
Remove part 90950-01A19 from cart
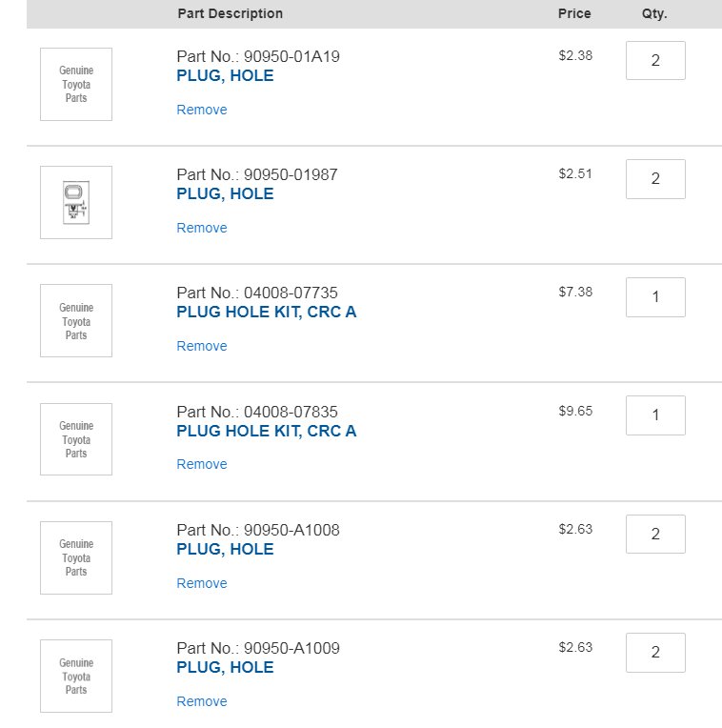click(x=202, y=110)
